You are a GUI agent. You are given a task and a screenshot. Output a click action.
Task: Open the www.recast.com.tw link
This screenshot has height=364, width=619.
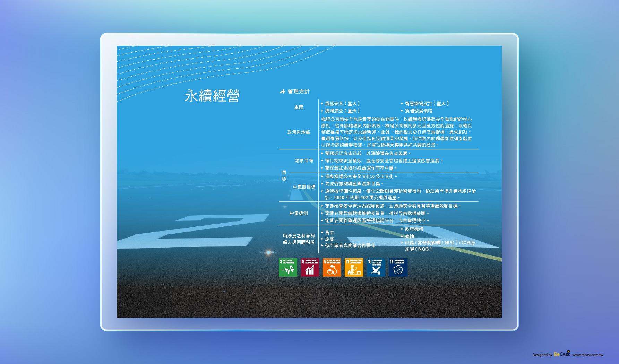[588, 355]
